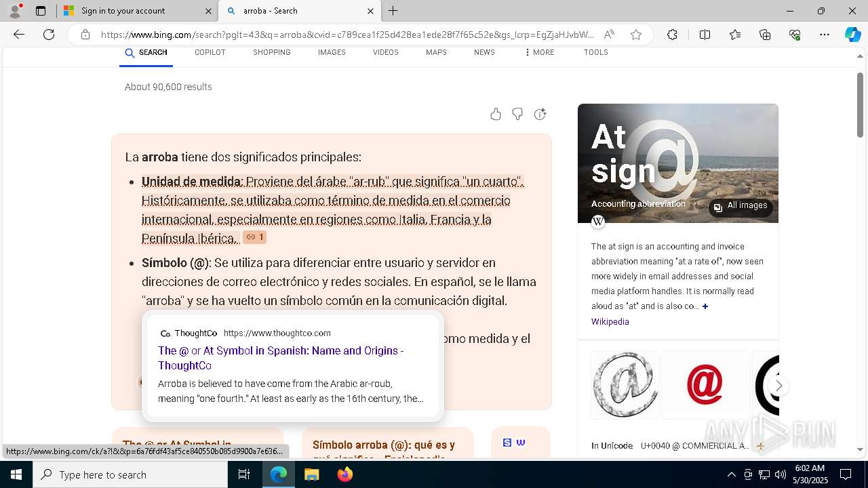Viewport: 868px width, 488px height.
Task: Open the TOOLS option
Action: coord(596,52)
